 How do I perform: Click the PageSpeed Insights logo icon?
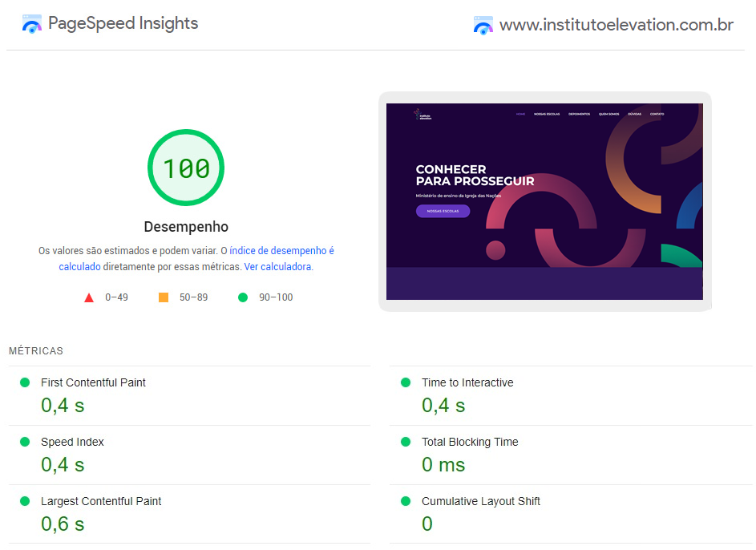pyautogui.click(x=32, y=24)
